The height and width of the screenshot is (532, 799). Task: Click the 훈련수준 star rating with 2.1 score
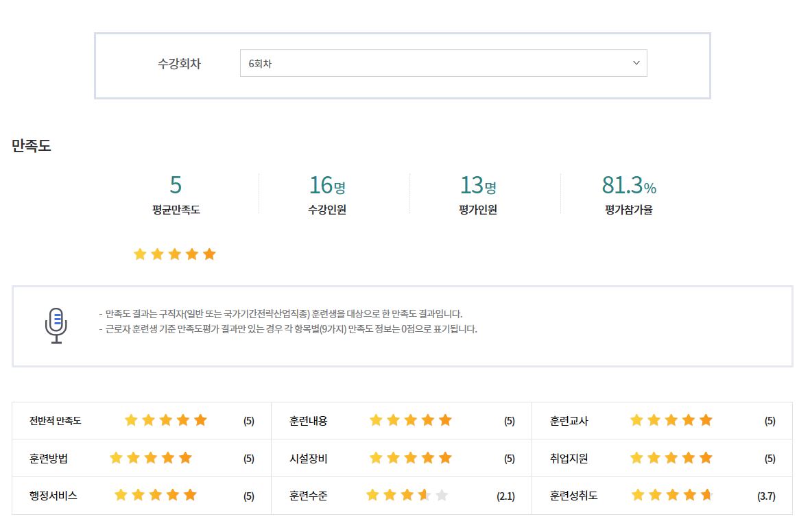pos(407,495)
